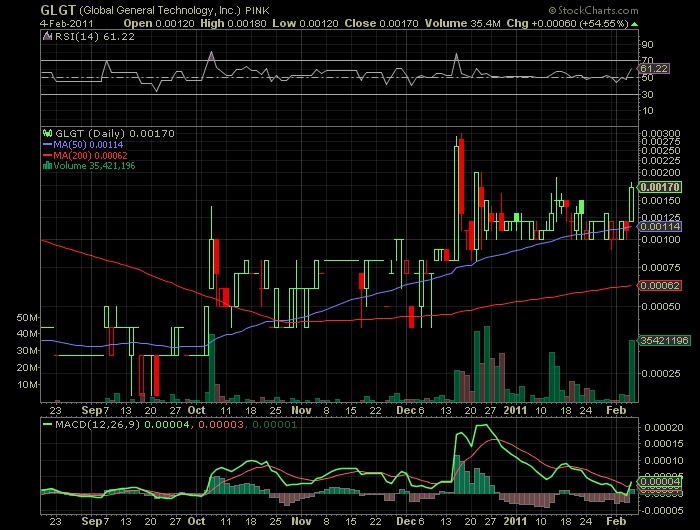
Task: Click the High 0.00180 value
Action: 233,24
